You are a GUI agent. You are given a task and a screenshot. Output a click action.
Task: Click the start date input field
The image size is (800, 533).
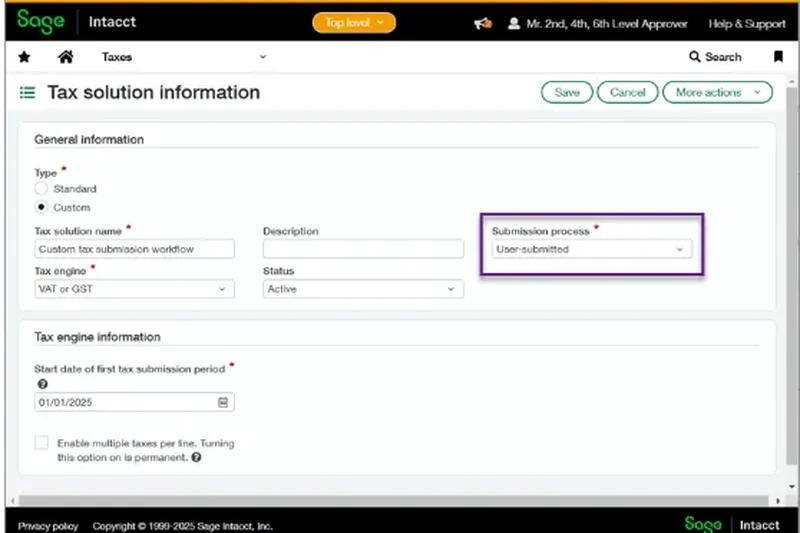click(135, 402)
